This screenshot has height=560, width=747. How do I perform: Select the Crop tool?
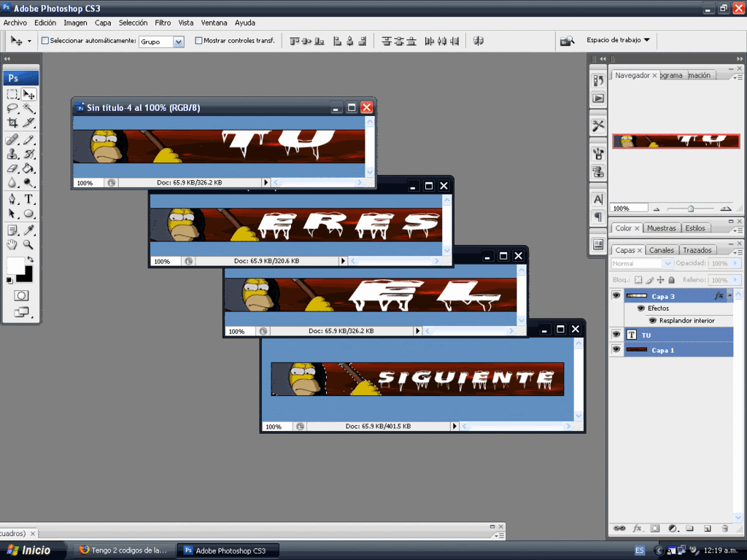(x=12, y=122)
